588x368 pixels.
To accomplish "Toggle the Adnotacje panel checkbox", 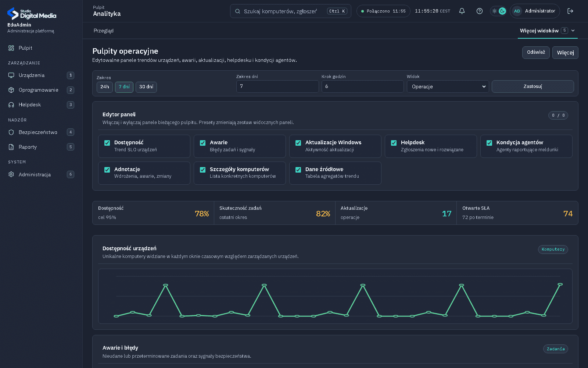I will [107, 170].
